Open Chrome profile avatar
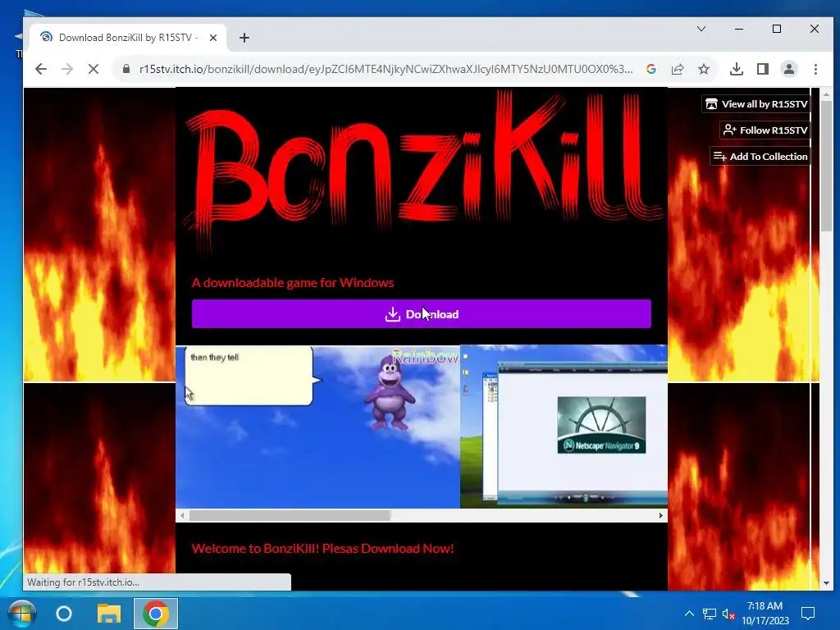 point(789,69)
